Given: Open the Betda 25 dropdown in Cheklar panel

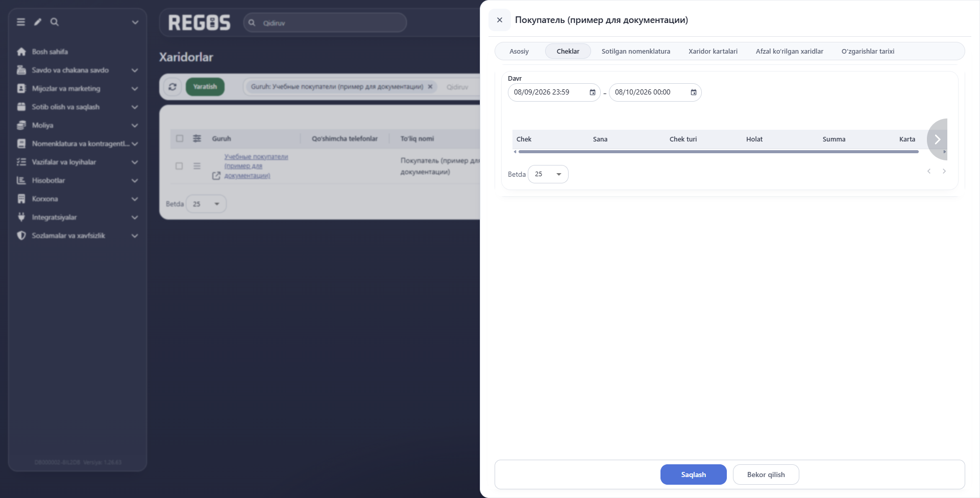Looking at the screenshot, I should (548, 174).
